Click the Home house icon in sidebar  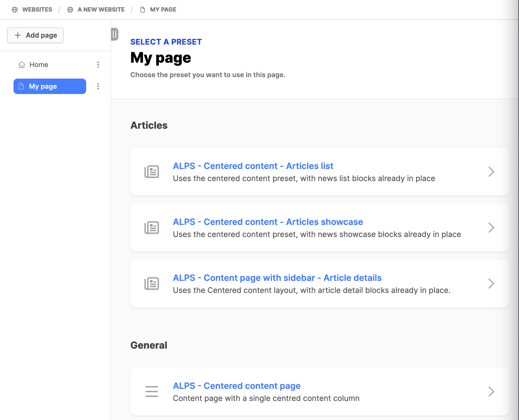(x=22, y=65)
